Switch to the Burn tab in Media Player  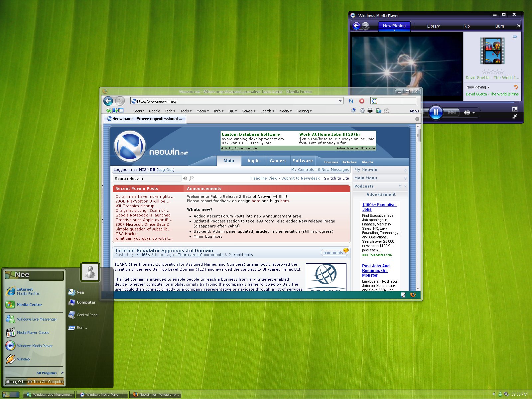point(499,26)
